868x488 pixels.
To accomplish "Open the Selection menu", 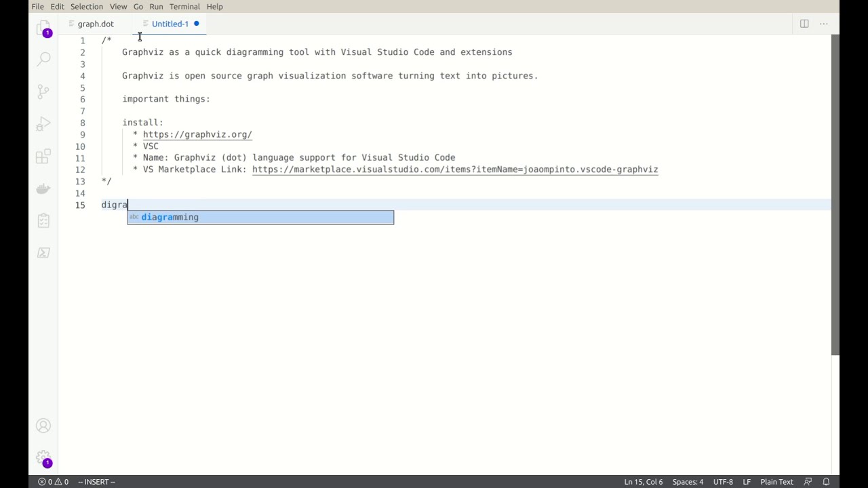I will tap(87, 6).
